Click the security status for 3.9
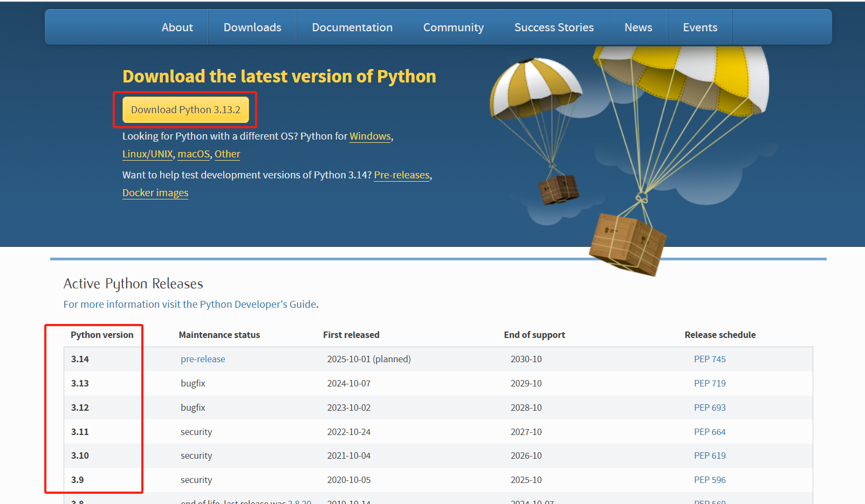This screenshot has width=865, height=504. pyautogui.click(x=196, y=480)
